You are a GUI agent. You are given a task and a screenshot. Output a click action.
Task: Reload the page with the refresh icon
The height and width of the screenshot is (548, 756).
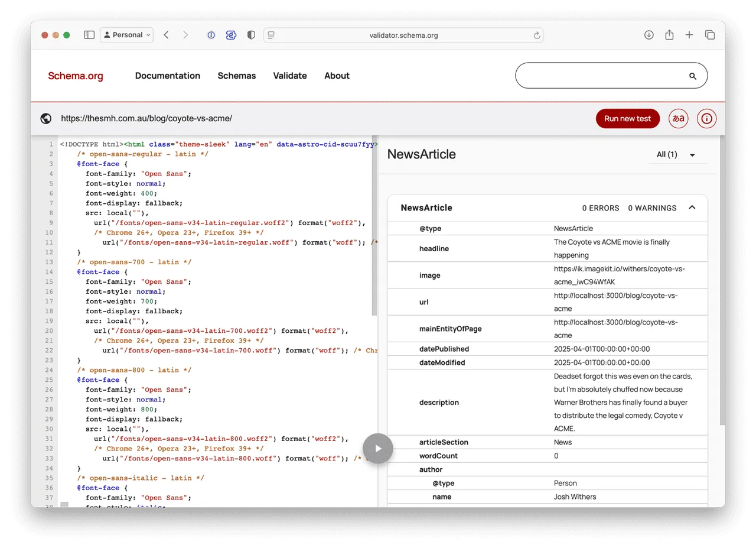click(537, 35)
